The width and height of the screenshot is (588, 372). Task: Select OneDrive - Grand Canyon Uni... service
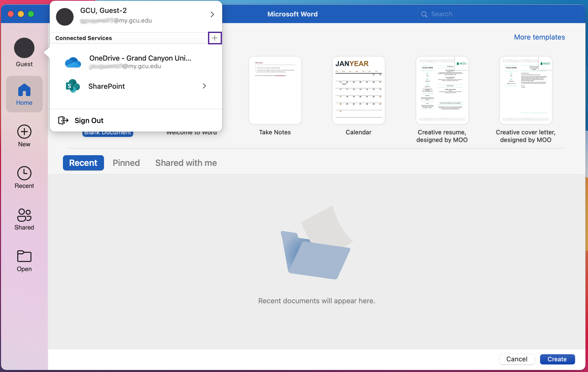coord(136,62)
